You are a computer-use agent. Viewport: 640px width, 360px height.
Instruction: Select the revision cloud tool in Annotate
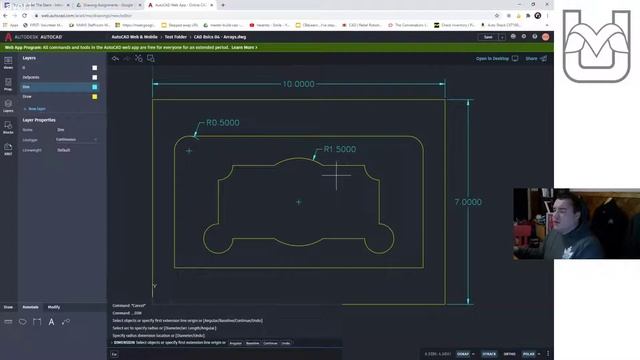[x=22, y=322]
